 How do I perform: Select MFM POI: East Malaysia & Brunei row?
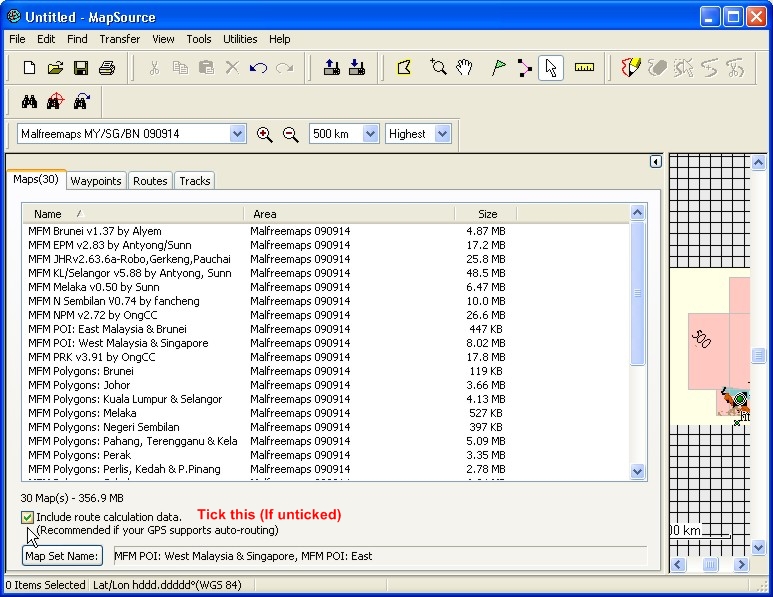325,329
